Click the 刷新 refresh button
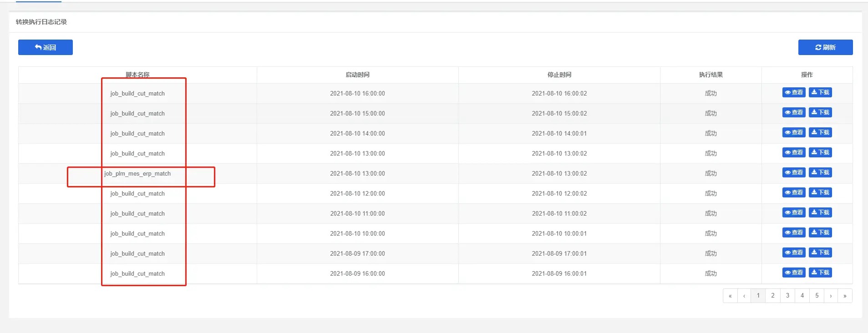868x333 pixels. point(825,47)
